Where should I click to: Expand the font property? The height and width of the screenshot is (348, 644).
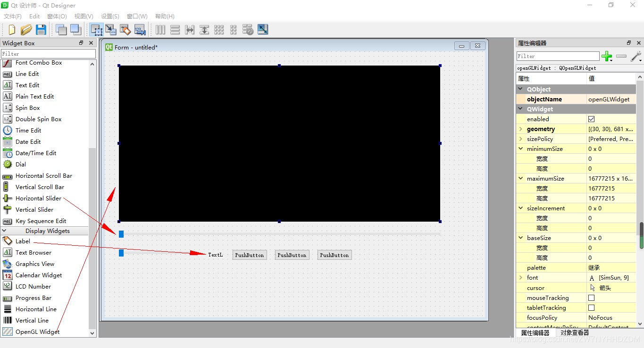[x=520, y=277]
